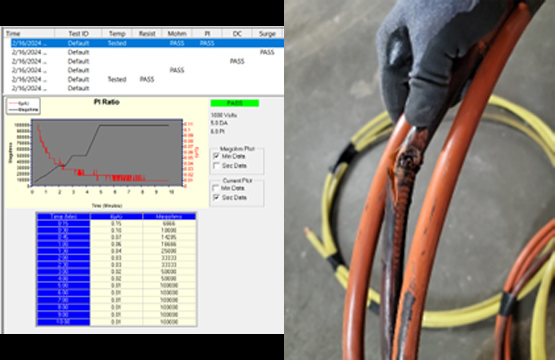Select the test row showing DC PASS

(147, 61)
